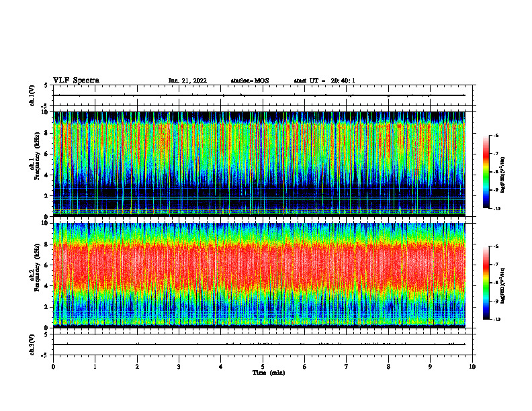Click time-axis tick label "3"
Screen dimensions: 532x411
(x=179, y=367)
